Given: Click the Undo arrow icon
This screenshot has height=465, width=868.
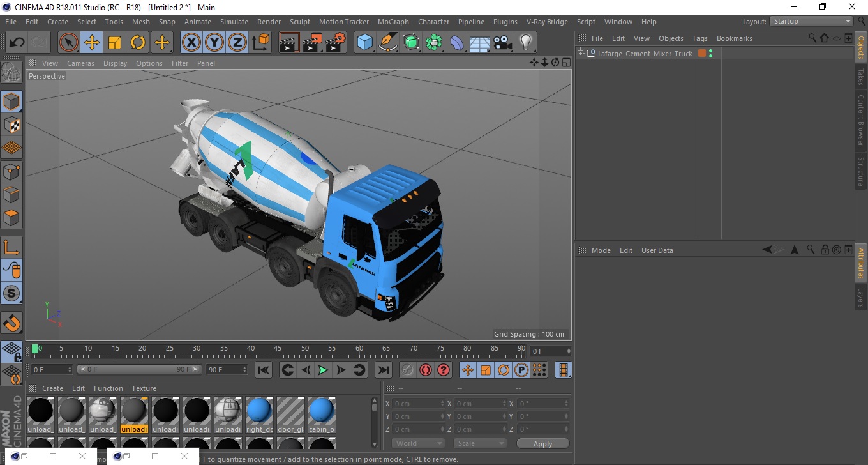Looking at the screenshot, I should [17, 43].
